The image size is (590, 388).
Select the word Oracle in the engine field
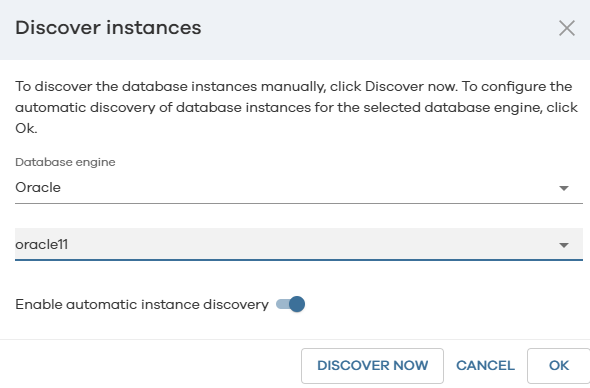[x=38, y=187]
